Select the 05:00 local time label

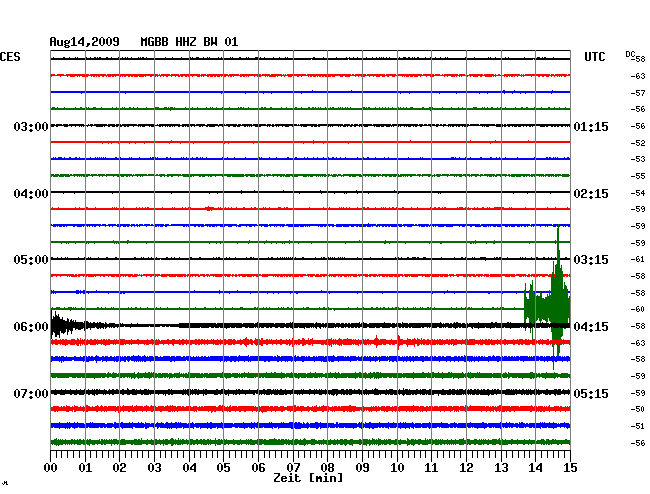click(x=31, y=260)
